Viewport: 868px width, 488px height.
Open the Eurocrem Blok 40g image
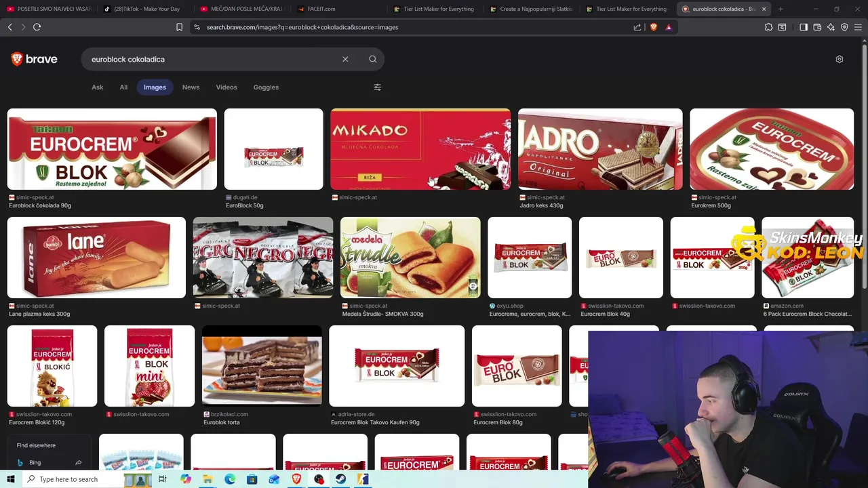coord(621,258)
